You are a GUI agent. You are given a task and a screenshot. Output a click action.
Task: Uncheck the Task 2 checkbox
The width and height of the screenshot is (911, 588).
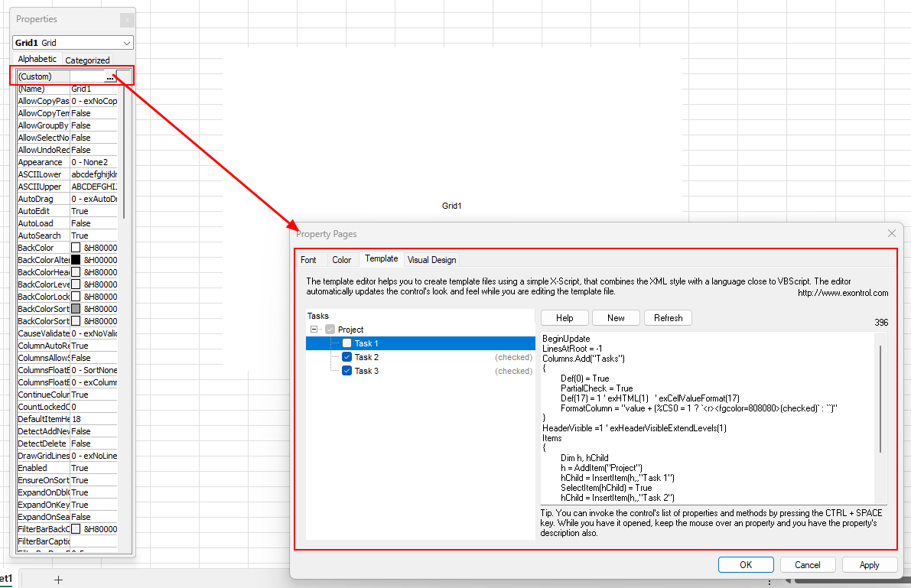point(347,357)
